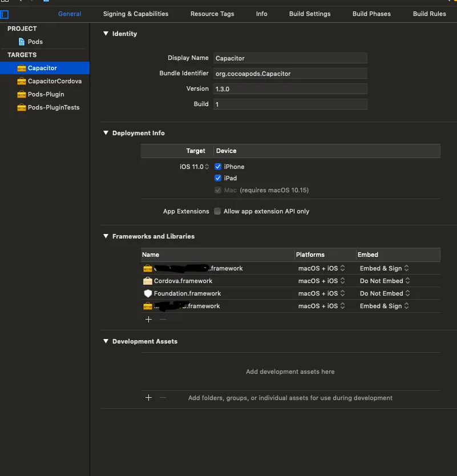Viewport: 457px width, 476px height.
Task: Toggle the targets sidebar panel icon
Action: click(x=5, y=14)
